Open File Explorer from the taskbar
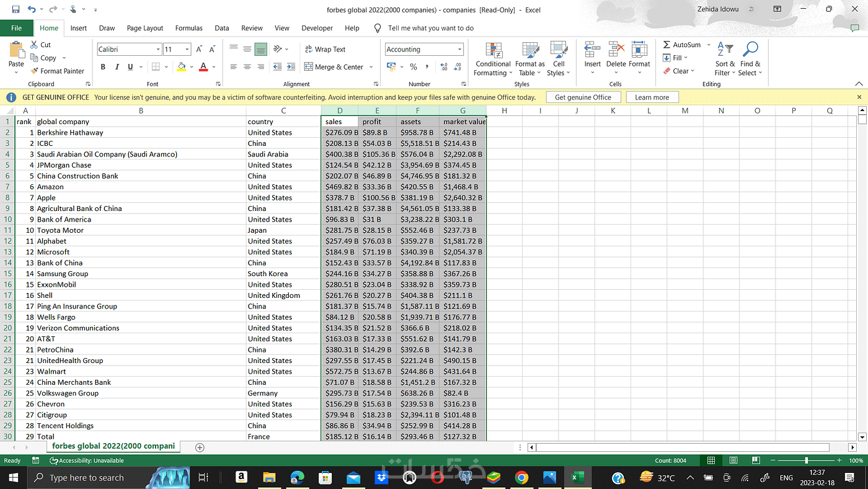The width and height of the screenshot is (868, 489). click(270, 478)
